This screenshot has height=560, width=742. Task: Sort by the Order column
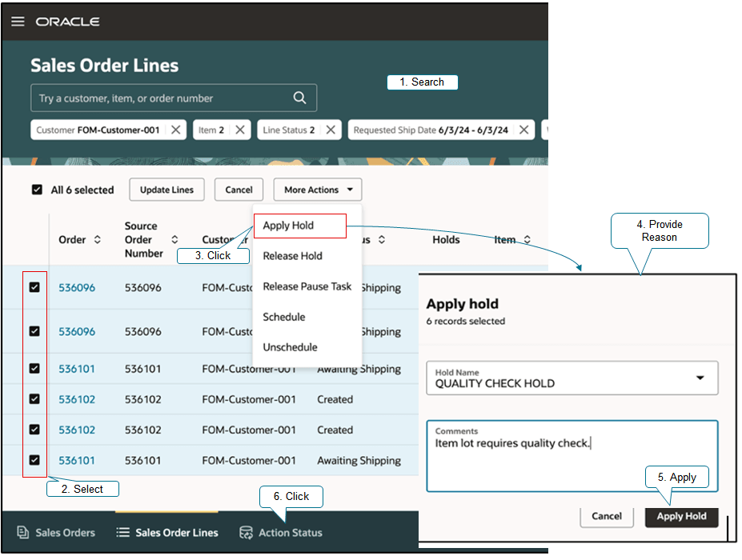[x=98, y=239]
